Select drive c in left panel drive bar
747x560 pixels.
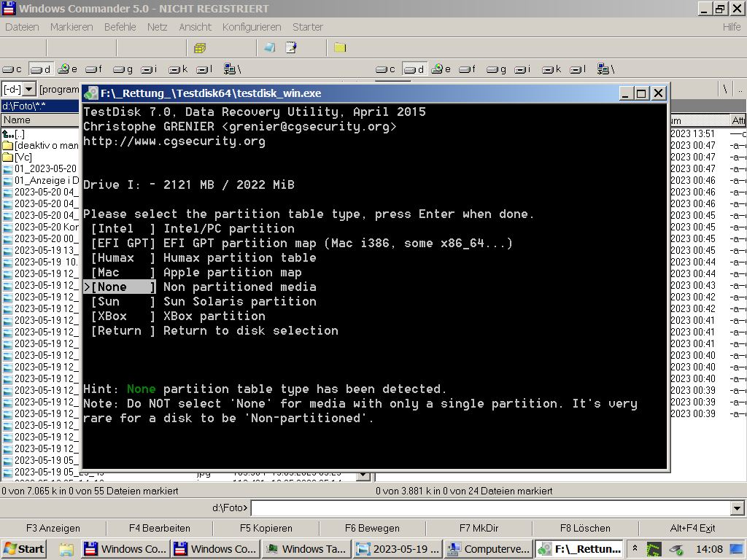[12, 69]
